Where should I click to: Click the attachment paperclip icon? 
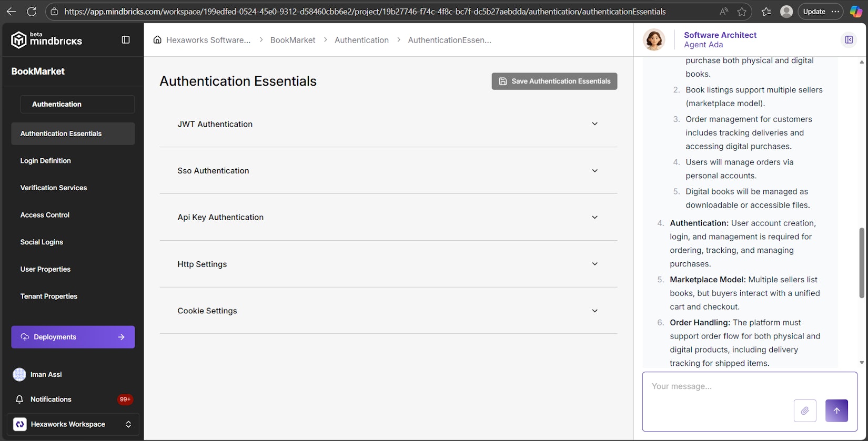click(x=804, y=411)
